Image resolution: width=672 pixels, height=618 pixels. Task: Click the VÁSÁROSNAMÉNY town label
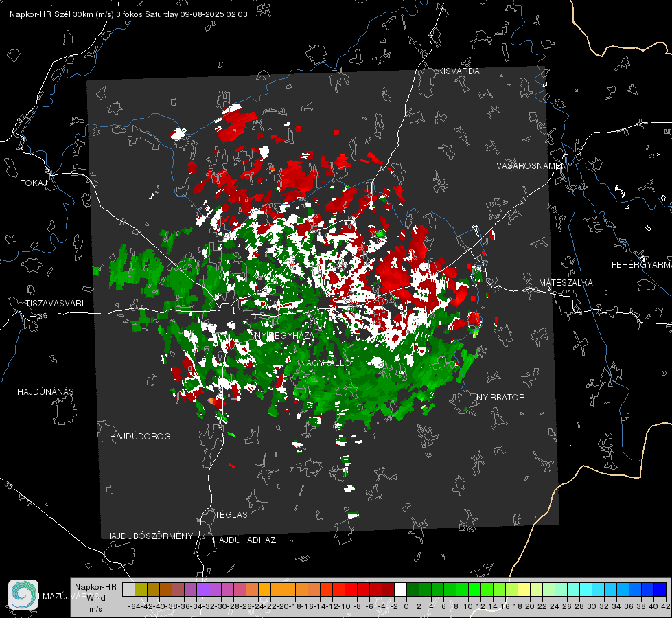535,165
